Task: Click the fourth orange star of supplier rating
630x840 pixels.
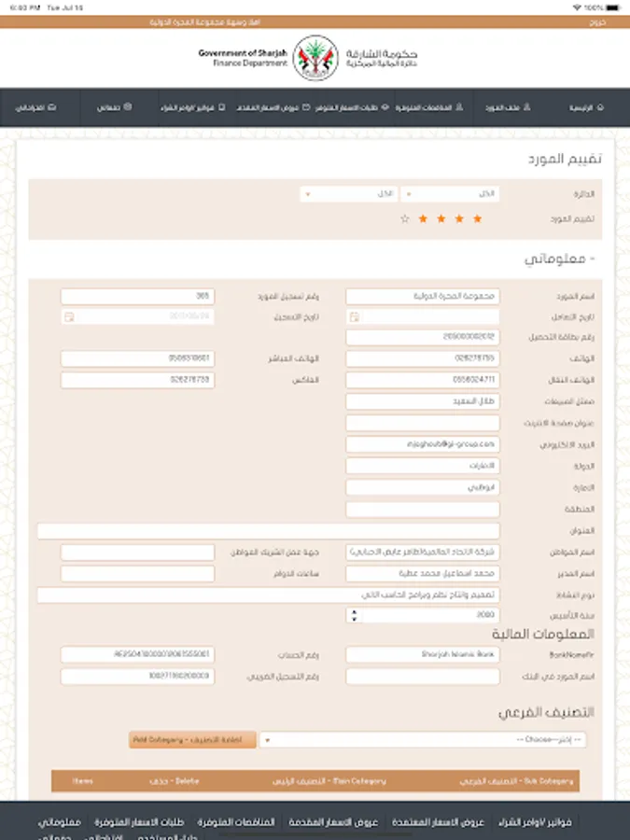Action: 423,218
